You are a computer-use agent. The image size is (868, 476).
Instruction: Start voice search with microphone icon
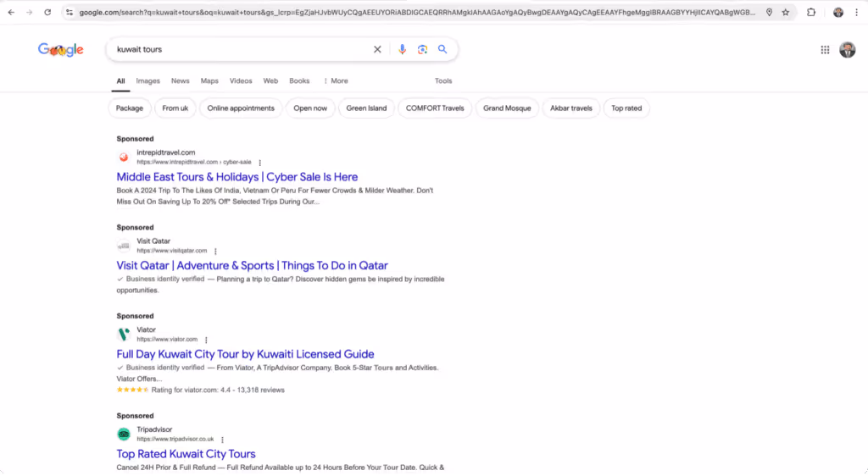[402, 49]
